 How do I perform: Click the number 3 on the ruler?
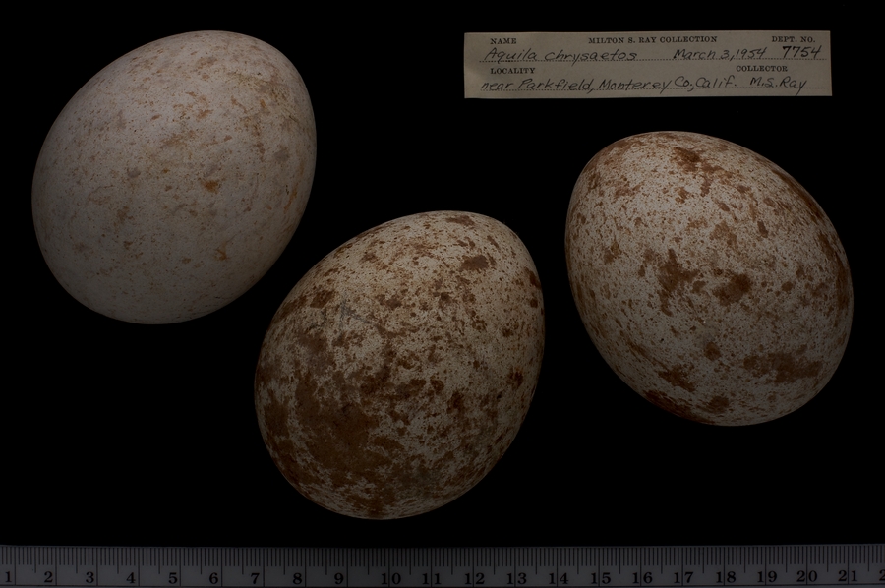pos(89,577)
